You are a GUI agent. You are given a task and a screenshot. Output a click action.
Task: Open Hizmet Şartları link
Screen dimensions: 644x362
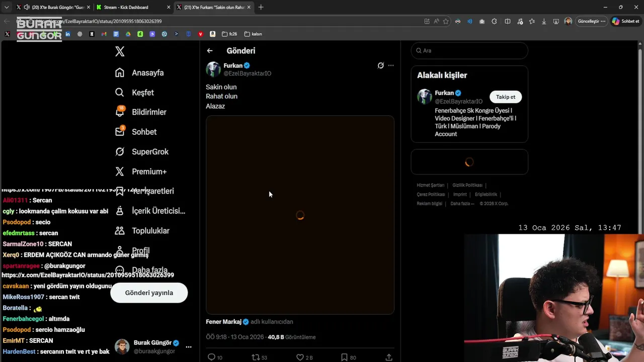click(431, 186)
